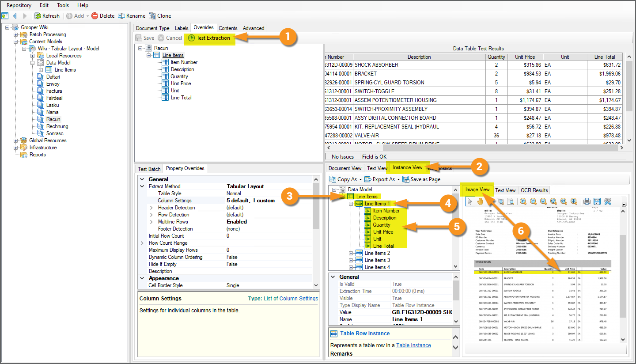Open the Tools menu
This screenshot has width=636, height=364.
point(63,5)
